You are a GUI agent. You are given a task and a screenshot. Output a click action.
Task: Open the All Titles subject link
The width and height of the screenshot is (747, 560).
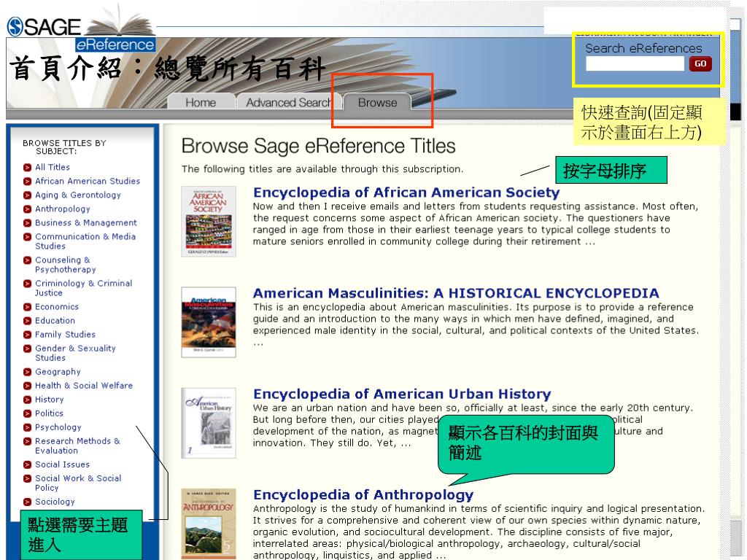point(53,167)
